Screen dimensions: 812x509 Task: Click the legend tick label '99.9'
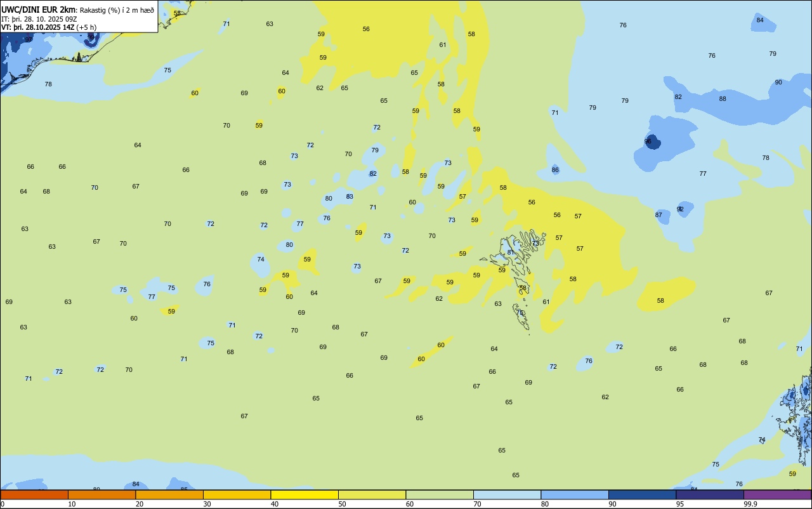(750, 504)
